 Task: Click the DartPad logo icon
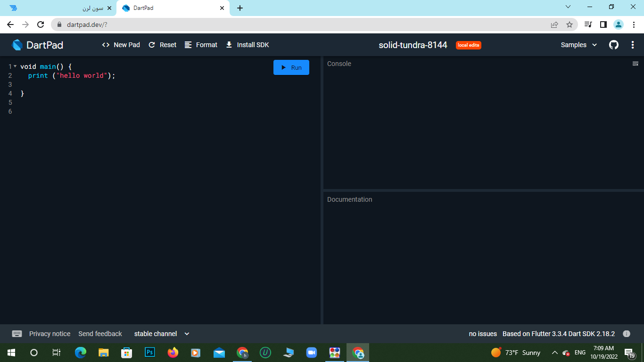pyautogui.click(x=17, y=45)
